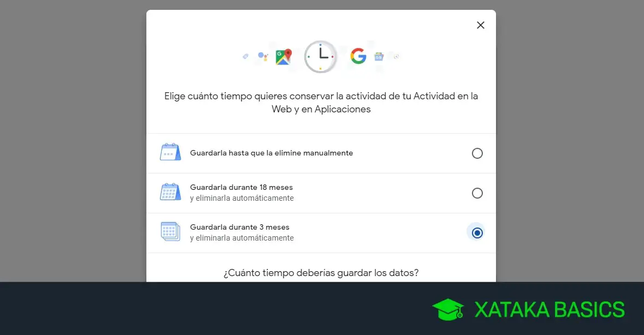This screenshot has width=644, height=335.
Task: Click the Xataka Basics text logo
Action: [x=550, y=310]
